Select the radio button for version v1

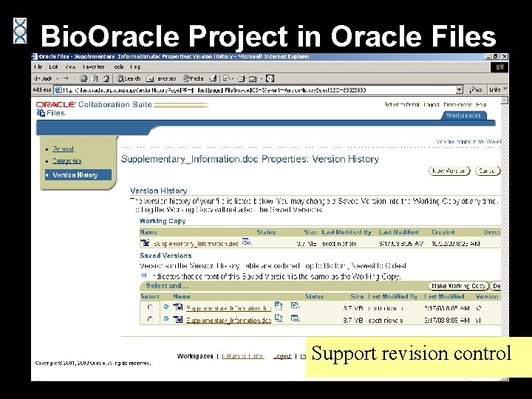150,319
